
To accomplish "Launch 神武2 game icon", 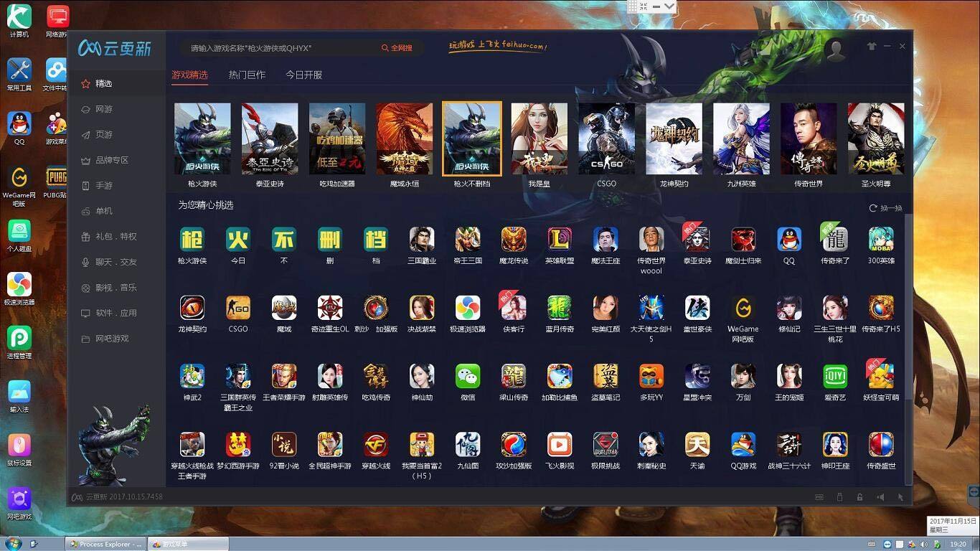I will [x=192, y=375].
